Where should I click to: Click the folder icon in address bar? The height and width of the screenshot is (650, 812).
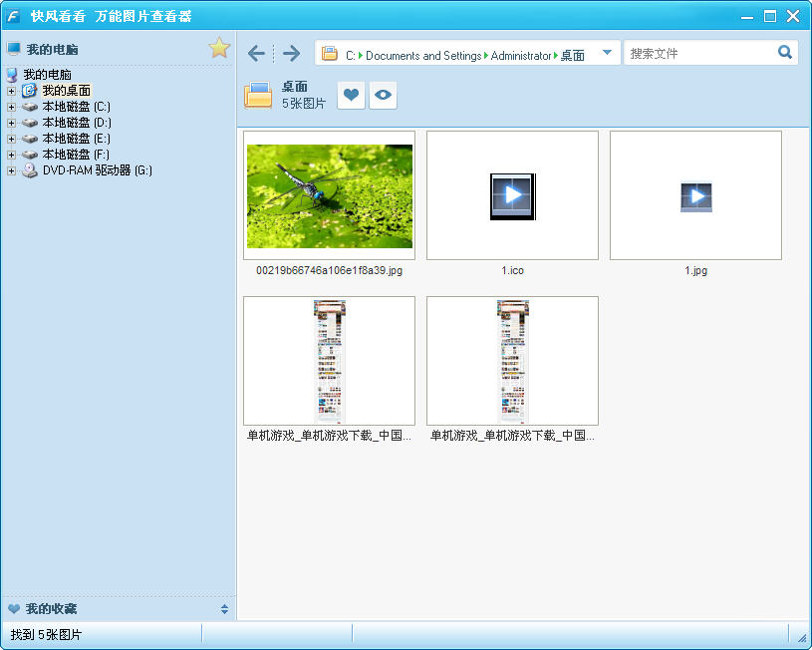[x=330, y=54]
